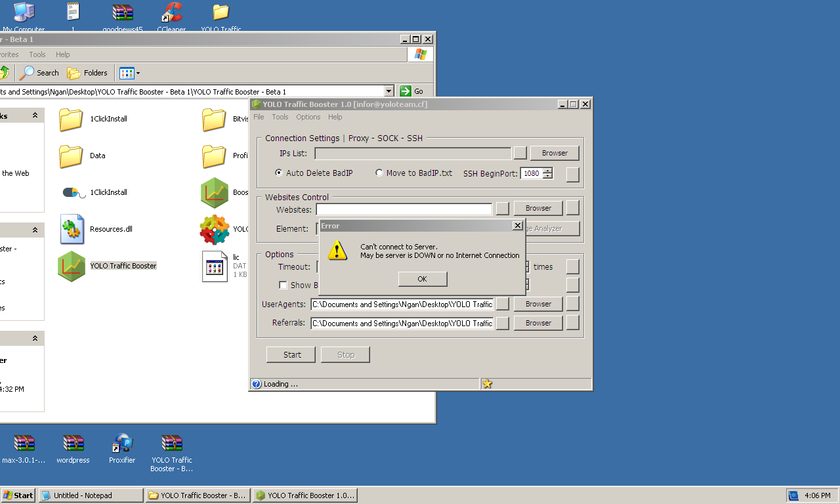The image size is (840, 504).
Task: Click the Browser button for Referrals
Action: pyautogui.click(x=538, y=323)
